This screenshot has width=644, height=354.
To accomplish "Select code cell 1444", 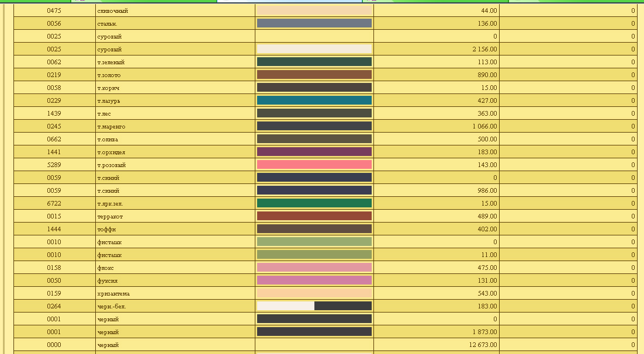I will click(54, 229).
